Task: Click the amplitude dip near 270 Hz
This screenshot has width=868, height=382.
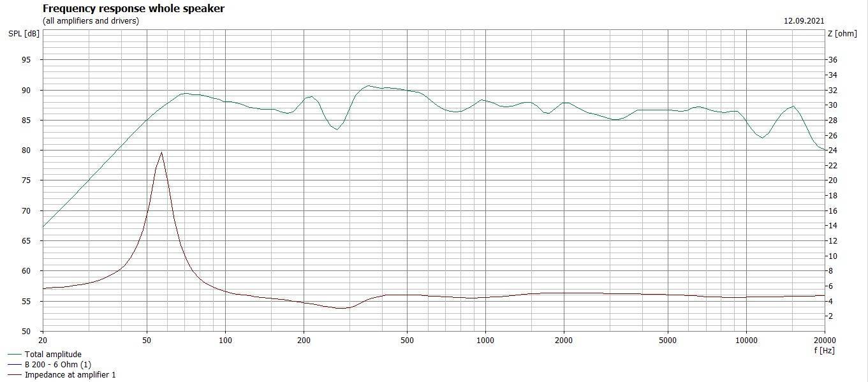Action: coord(337,129)
